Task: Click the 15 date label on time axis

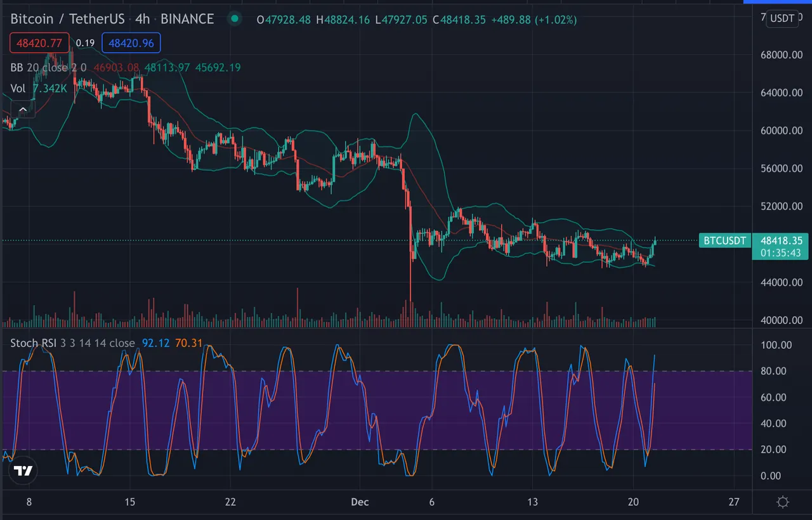Action: coord(129,502)
